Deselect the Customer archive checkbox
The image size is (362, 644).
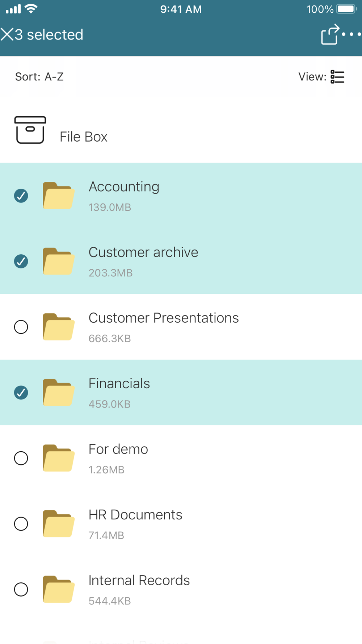pyautogui.click(x=21, y=261)
